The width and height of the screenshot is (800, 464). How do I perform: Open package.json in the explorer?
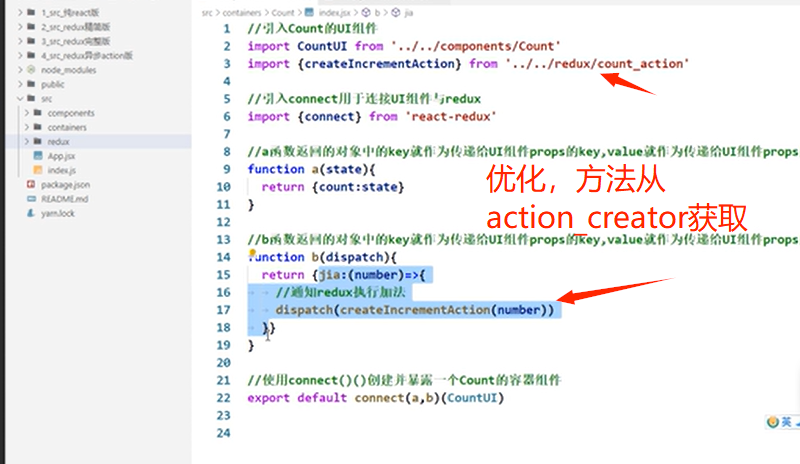pos(65,184)
